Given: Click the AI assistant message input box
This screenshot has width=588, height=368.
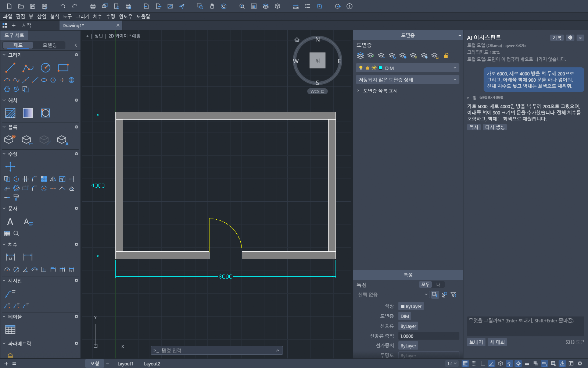Looking at the screenshot, I should (x=526, y=326).
